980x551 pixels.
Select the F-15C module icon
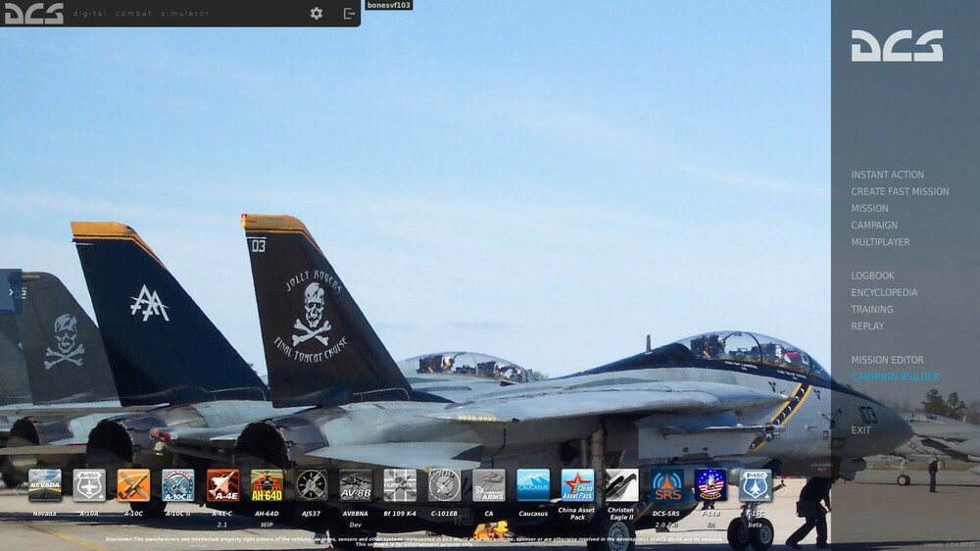(x=755, y=485)
